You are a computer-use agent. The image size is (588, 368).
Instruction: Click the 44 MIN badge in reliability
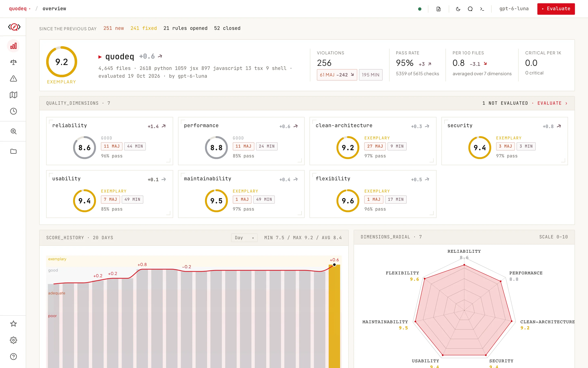tap(135, 146)
